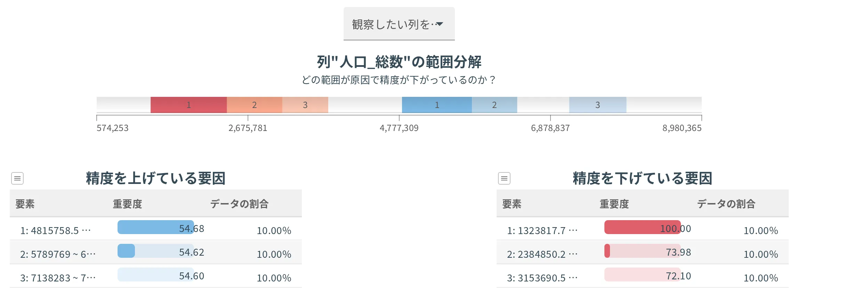
Task: Click 要素 header in 精度を下げている要因 table
Action: coord(512,204)
